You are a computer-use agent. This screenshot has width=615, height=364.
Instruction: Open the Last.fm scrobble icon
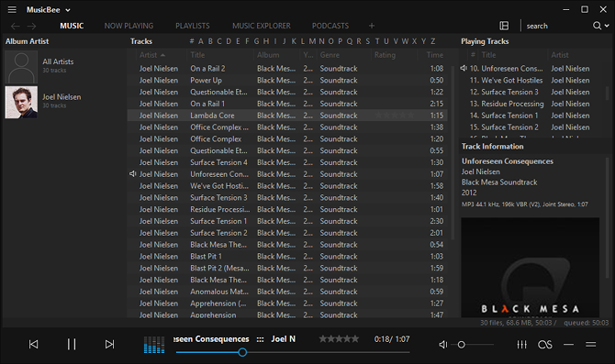pos(545,345)
